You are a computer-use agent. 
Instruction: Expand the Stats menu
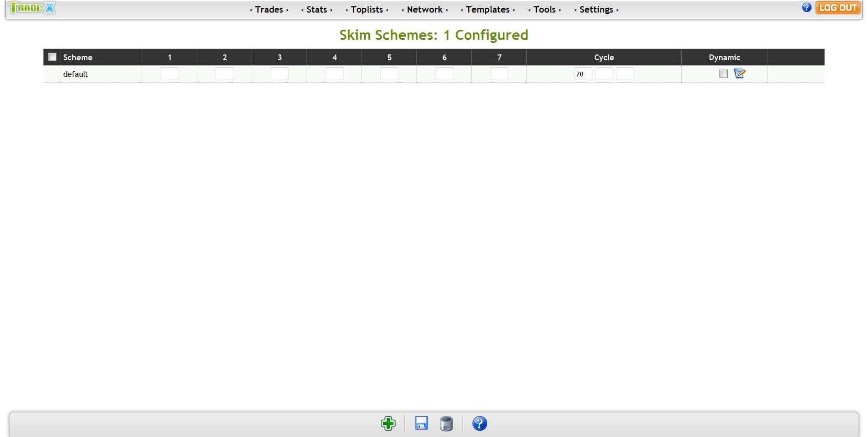click(317, 9)
